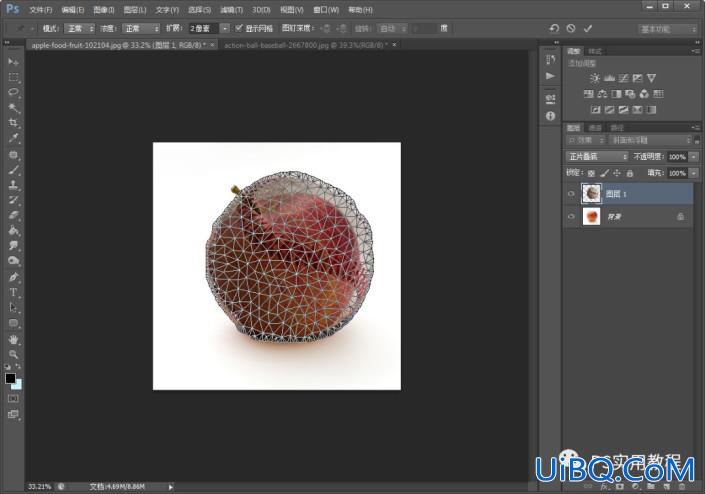
Task: Add a Channel Mixer adjustment
Action: (x=644, y=94)
